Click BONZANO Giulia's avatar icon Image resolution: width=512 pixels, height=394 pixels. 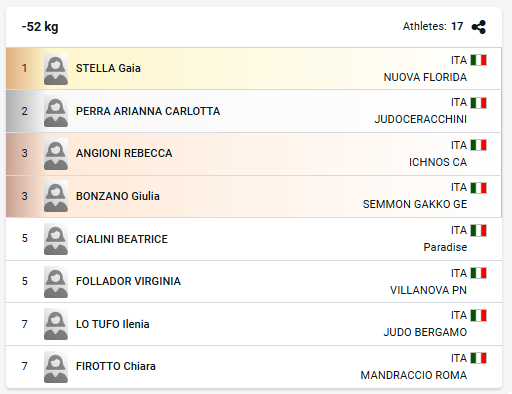point(56,196)
